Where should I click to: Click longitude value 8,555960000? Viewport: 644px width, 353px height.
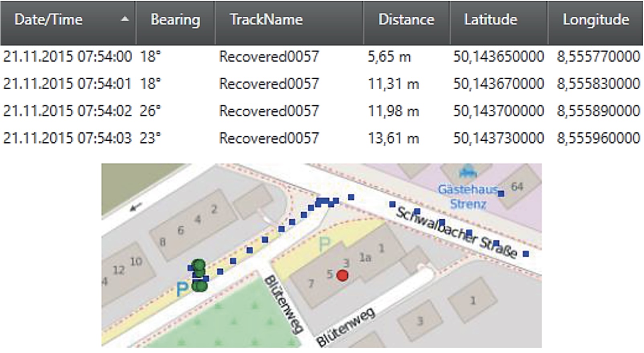[598, 138]
